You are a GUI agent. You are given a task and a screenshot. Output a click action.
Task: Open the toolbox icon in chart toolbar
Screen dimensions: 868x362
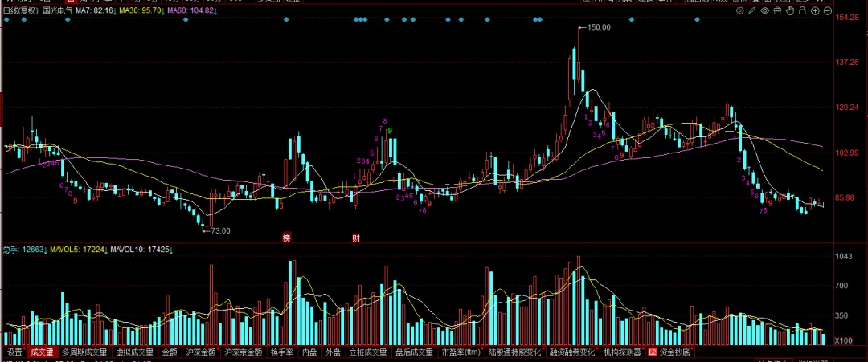point(777,10)
